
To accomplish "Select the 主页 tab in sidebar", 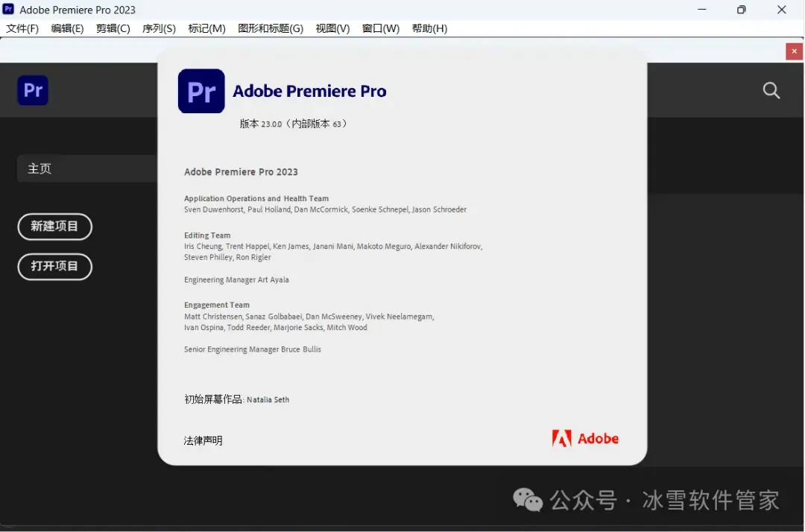I will (x=87, y=168).
